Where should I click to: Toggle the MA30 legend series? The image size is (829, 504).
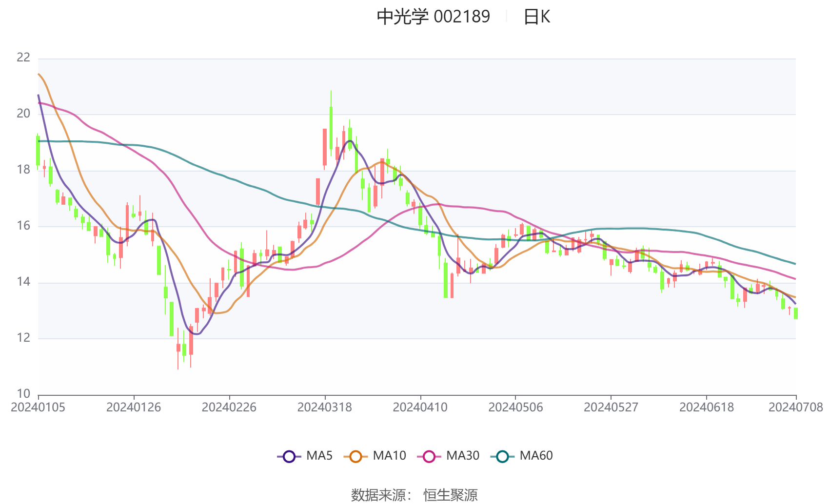[x=448, y=456]
